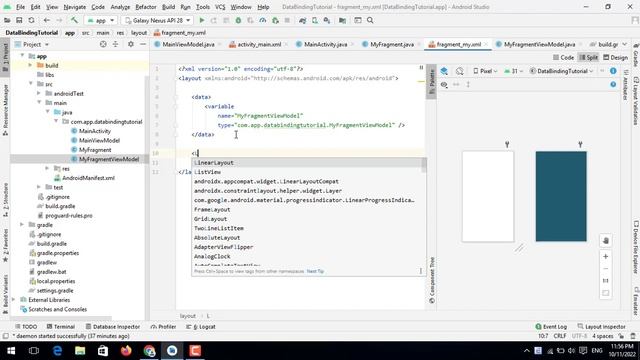Open the app run configuration dropdown

pyautogui.click(x=100, y=20)
